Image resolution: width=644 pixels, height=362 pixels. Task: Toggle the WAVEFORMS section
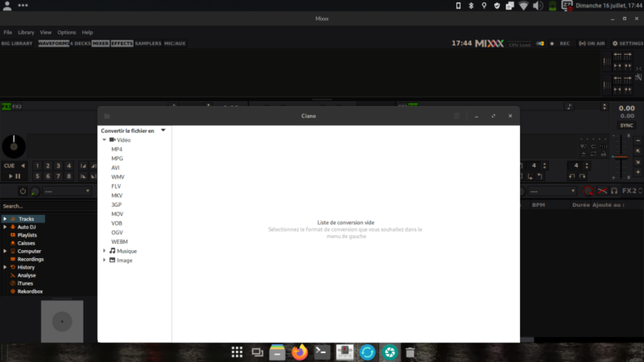pos(53,43)
